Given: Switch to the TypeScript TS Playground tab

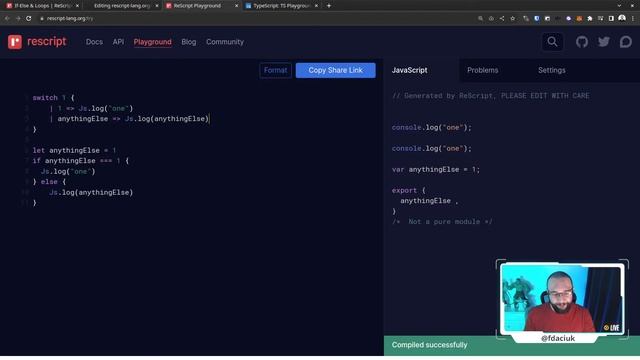Looking at the screenshot, I should coord(281,6).
